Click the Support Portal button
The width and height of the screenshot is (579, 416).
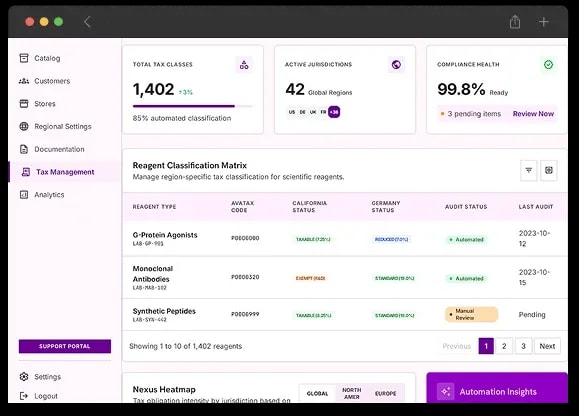tap(65, 346)
